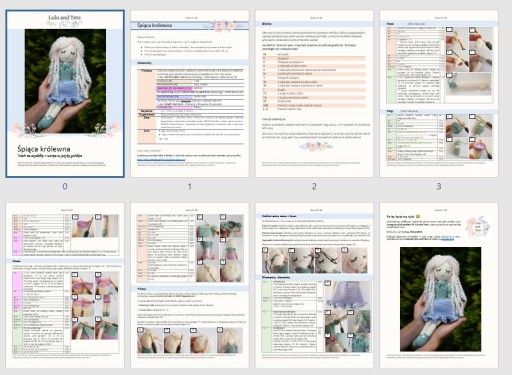
Task: Click the circular Lulu and Tete wreath logo
Action: [478, 226]
